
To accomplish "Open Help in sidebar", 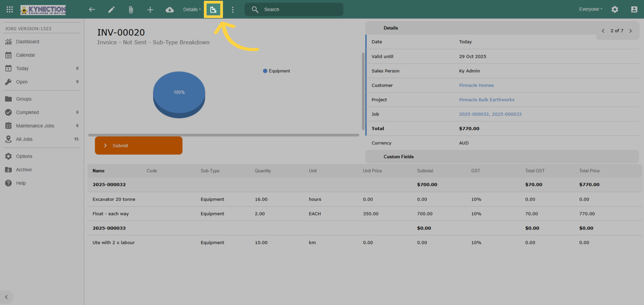I will pyautogui.click(x=42, y=183).
